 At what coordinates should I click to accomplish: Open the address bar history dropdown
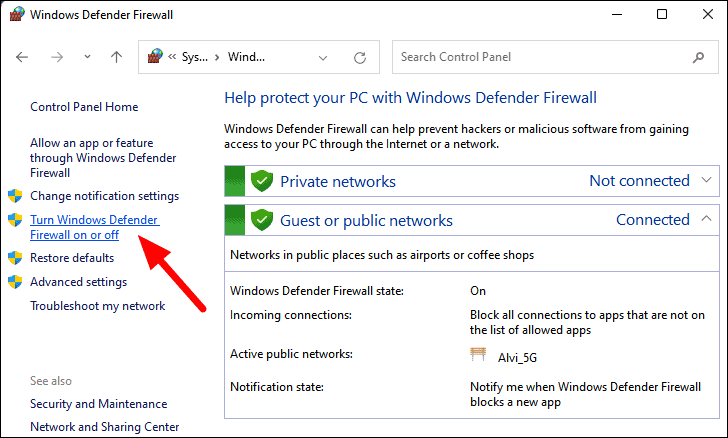[x=323, y=58]
